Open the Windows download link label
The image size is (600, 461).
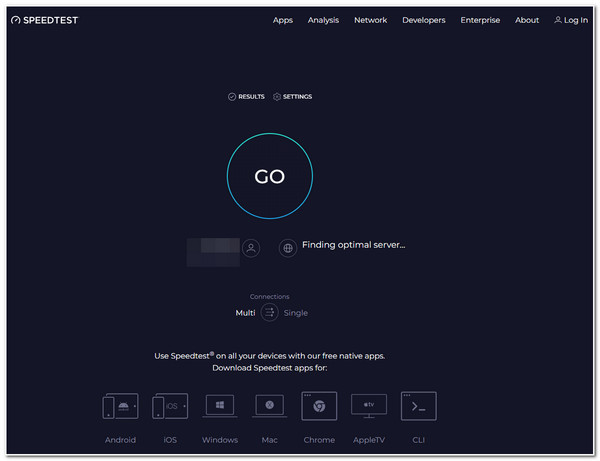(x=220, y=440)
